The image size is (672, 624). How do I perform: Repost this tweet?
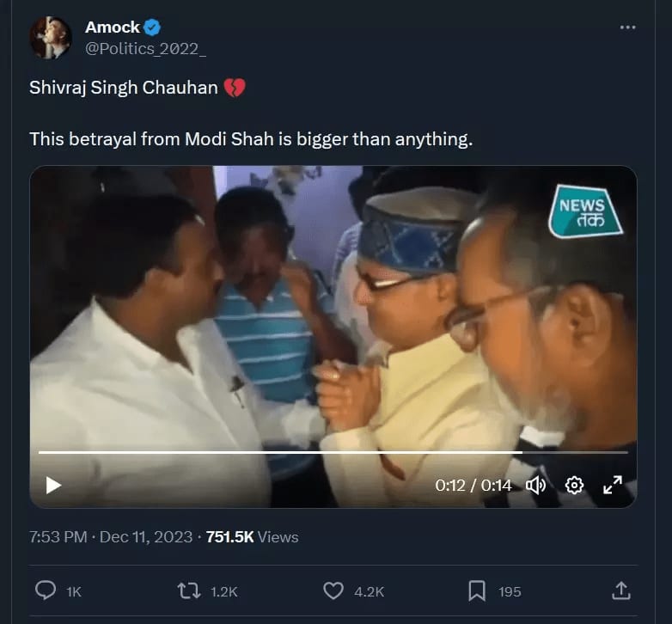[187, 590]
